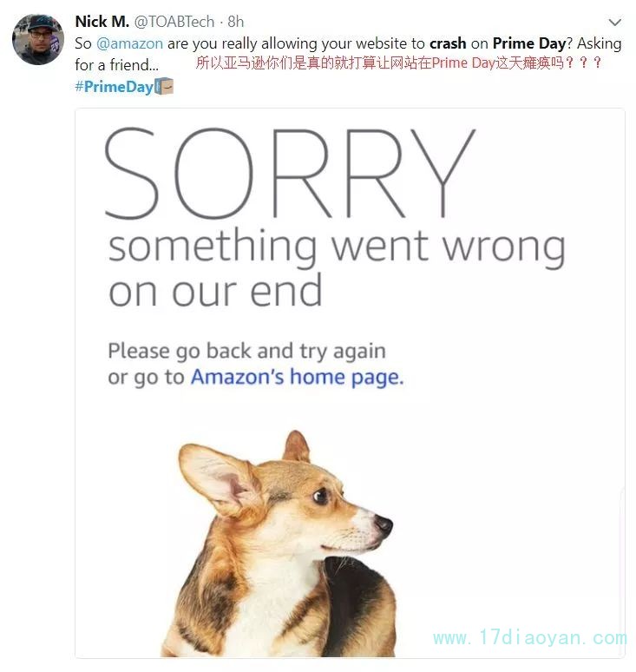Expand the tweet options chevron
This screenshot has width=636, height=672.
coord(614,22)
